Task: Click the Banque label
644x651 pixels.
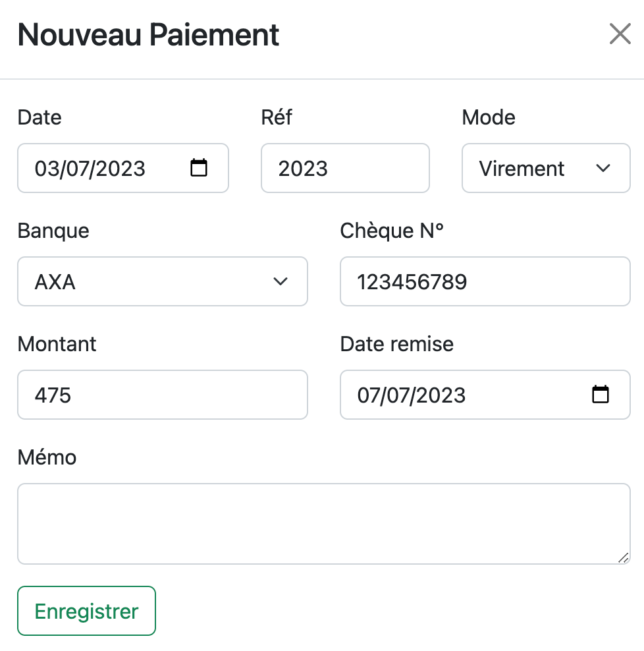Action: 53,231
